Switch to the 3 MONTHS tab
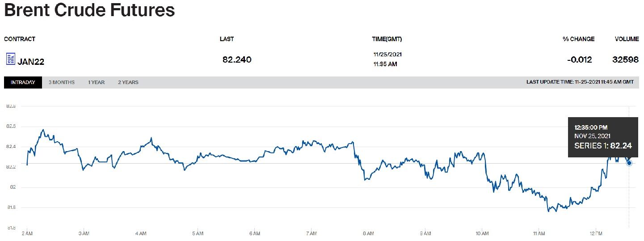The height and width of the screenshot is (241, 644). (x=62, y=82)
